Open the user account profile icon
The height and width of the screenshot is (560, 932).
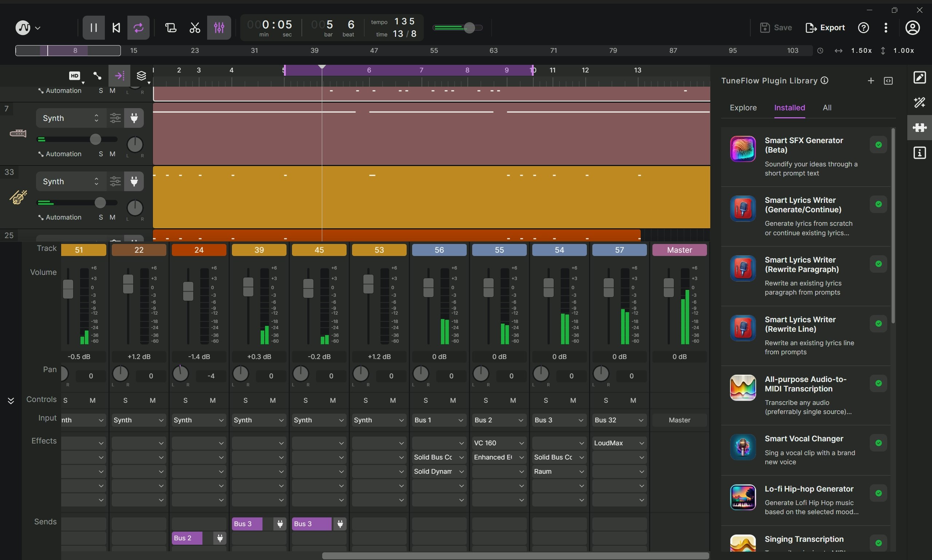point(912,28)
